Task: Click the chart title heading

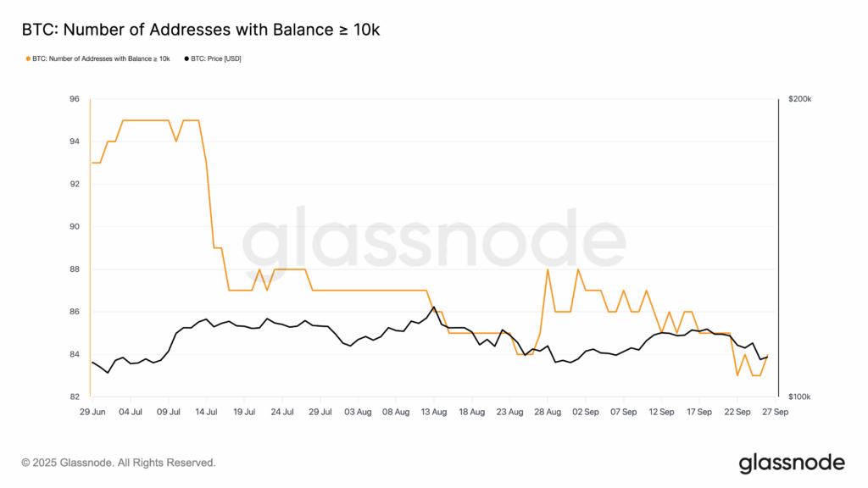Action: 200,30
